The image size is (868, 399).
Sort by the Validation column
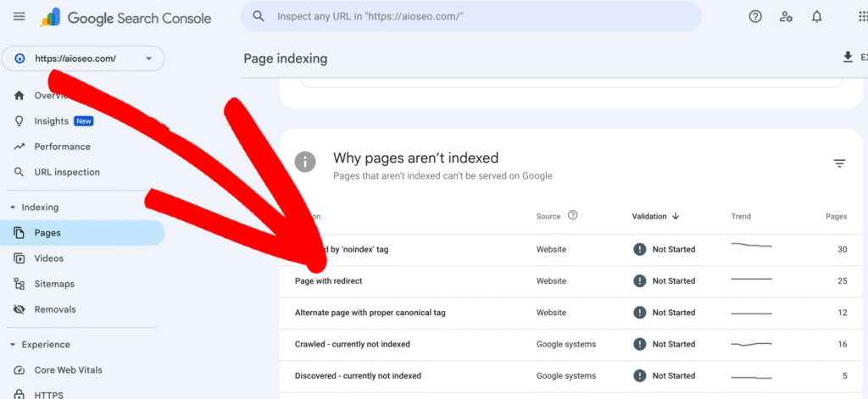coord(655,216)
